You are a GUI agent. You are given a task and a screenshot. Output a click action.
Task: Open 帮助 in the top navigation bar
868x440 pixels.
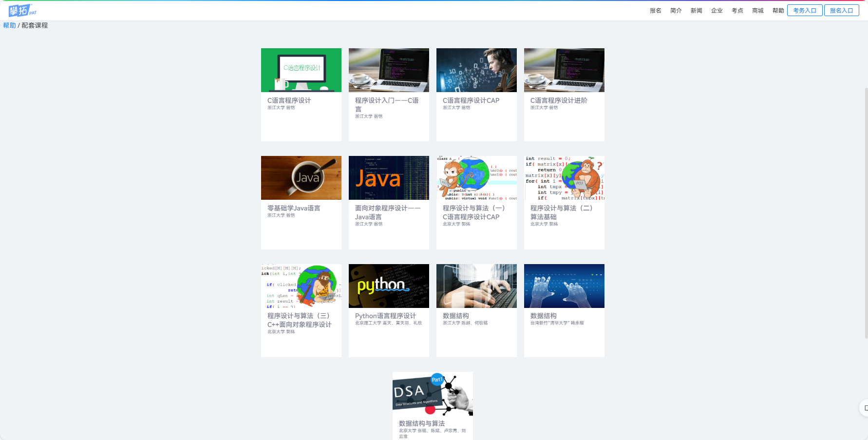coord(778,10)
